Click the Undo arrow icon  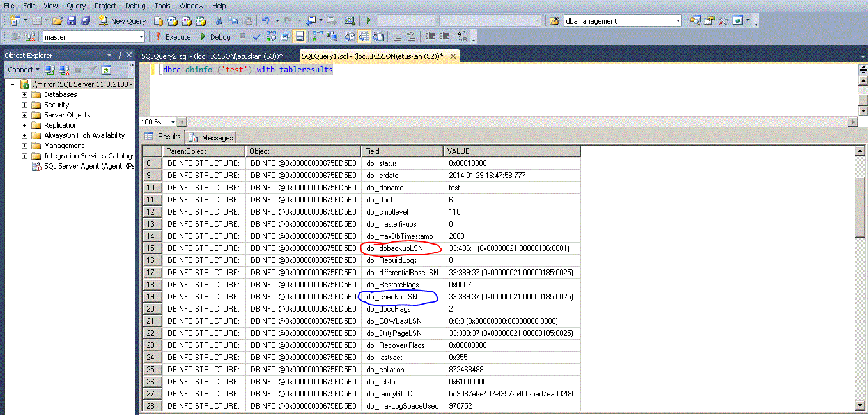pyautogui.click(x=266, y=21)
